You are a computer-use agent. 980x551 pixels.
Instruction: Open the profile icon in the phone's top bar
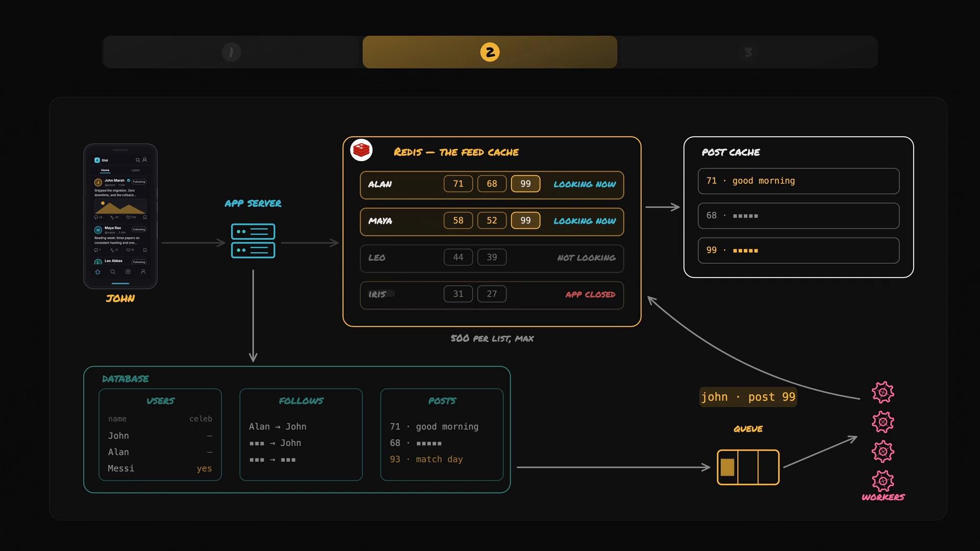pos(144,160)
